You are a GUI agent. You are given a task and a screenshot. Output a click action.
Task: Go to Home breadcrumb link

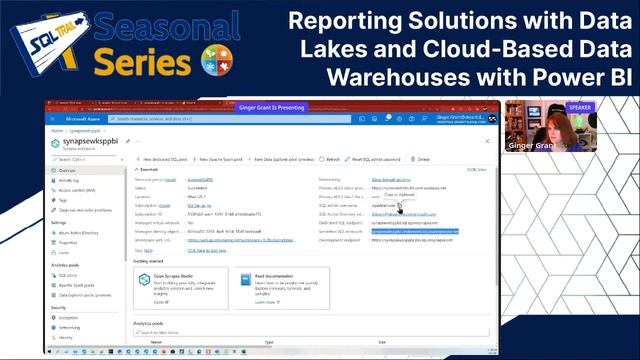tap(57, 131)
